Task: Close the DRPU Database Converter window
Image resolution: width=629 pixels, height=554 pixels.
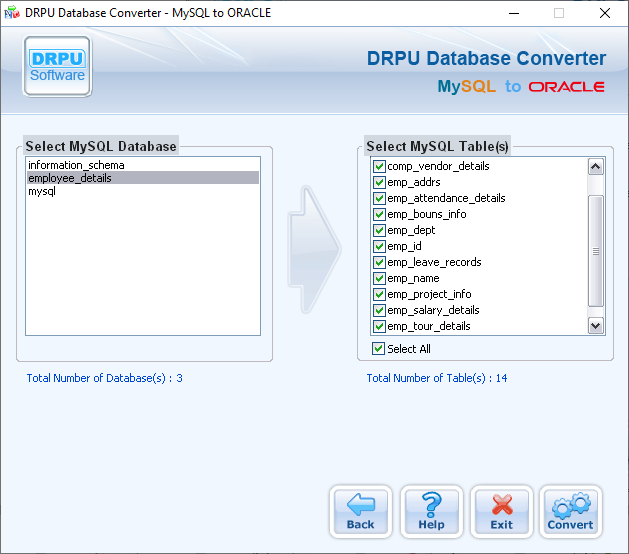Action: click(x=605, y=13)
